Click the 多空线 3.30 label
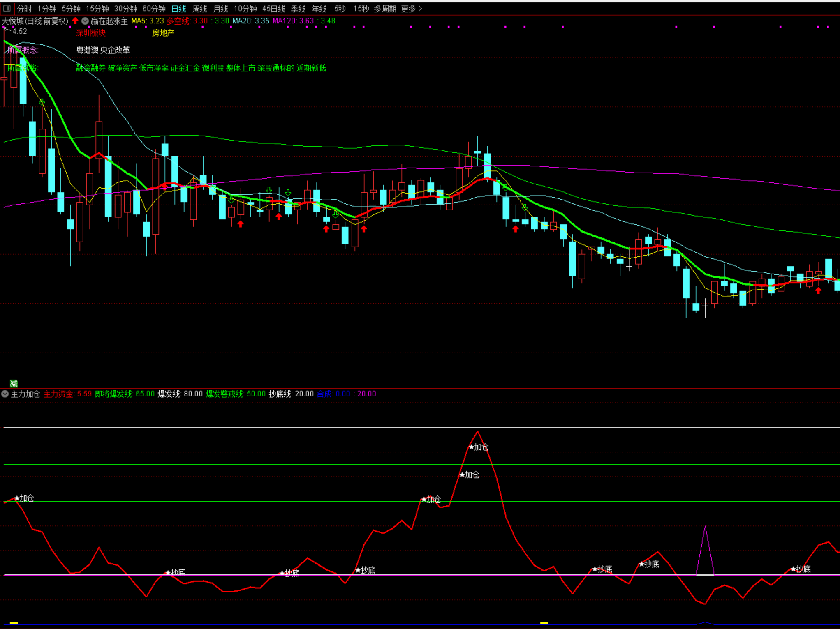Viewport: 840px width, 629px height. coord(187,21)
